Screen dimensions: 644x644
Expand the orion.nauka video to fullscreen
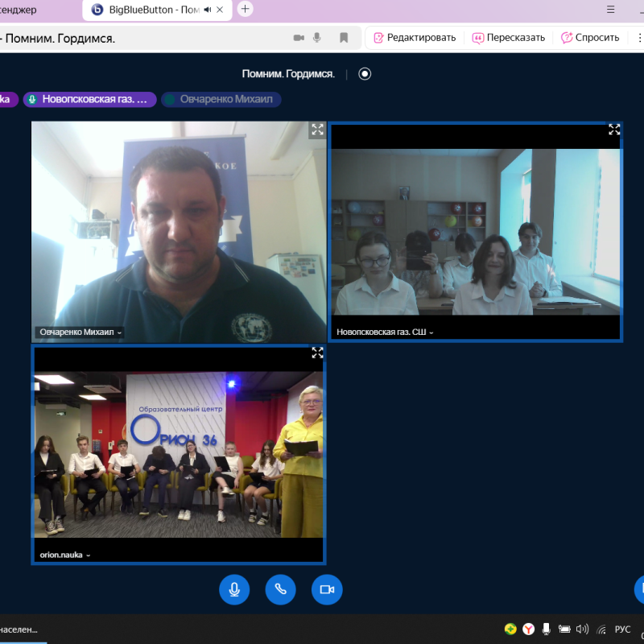(317, 353)
